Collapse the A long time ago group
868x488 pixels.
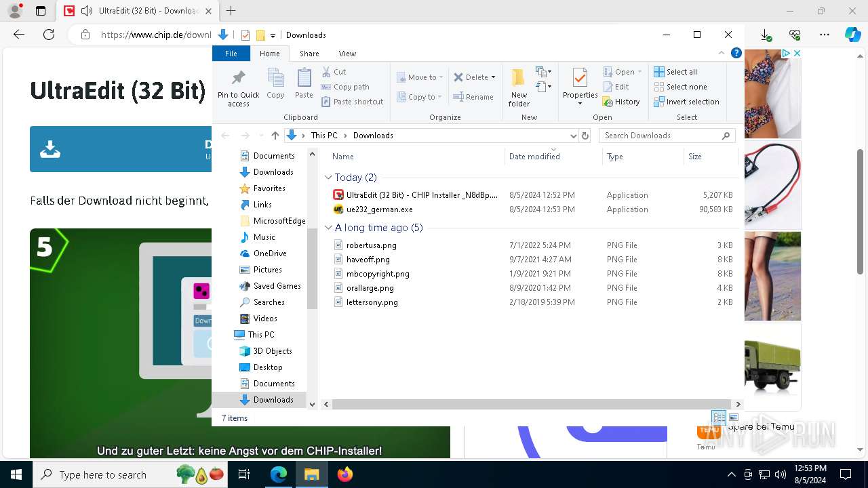coord(328,228)
